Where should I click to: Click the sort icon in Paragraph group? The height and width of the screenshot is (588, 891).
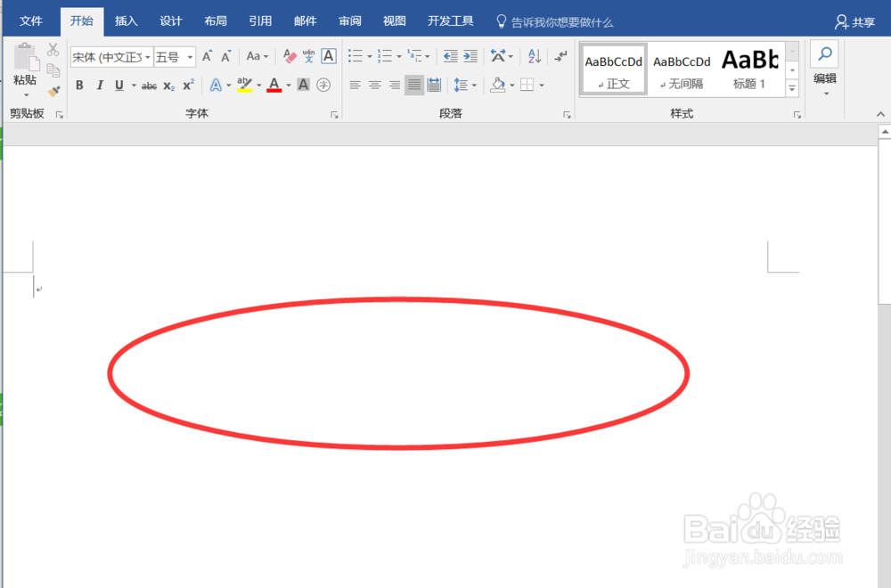[x=534, y=55]
